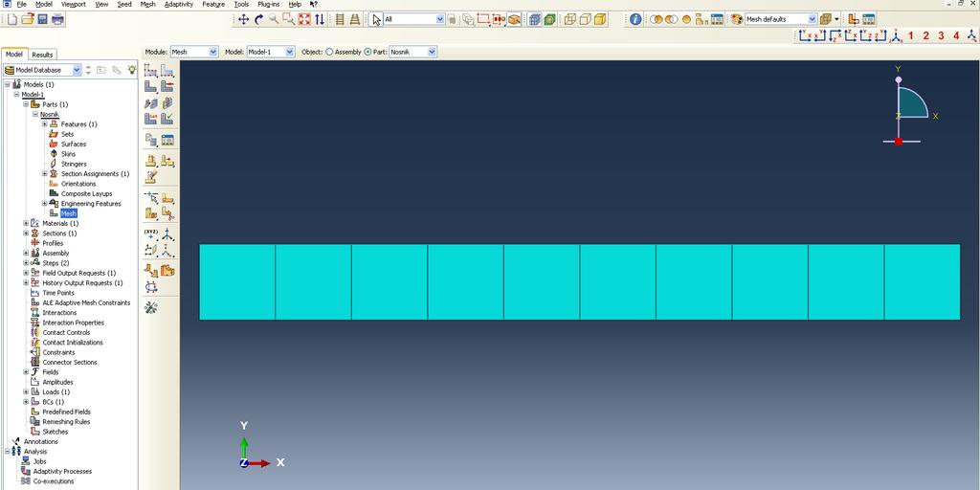Open the Adaptivity menu
Image resolution: width=980 pixels, height=490 pixels.
pos(179,4)
